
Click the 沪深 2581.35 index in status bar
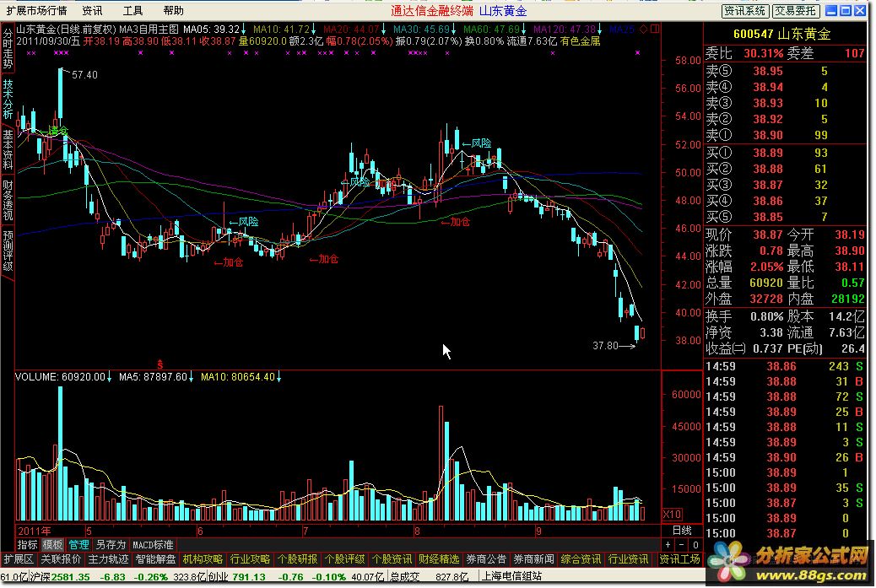pyautogui.click(x=60, y=576)
